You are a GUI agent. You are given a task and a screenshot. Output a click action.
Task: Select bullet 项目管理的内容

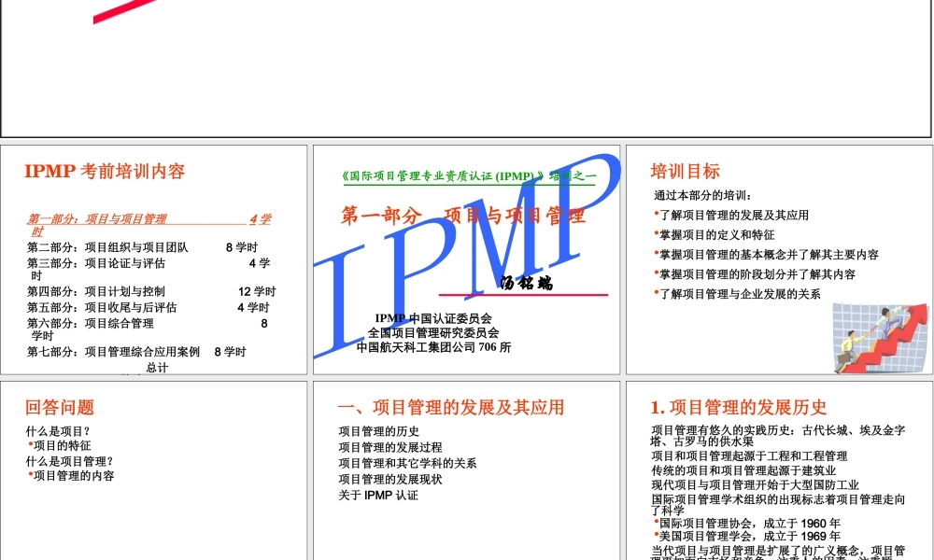[x=71, y=475]
